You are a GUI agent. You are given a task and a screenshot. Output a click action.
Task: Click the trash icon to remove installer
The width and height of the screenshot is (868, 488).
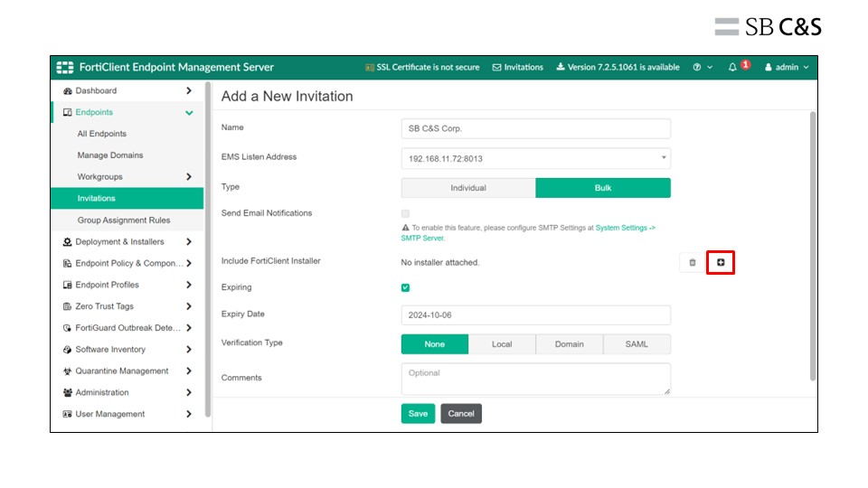point(693,262)
